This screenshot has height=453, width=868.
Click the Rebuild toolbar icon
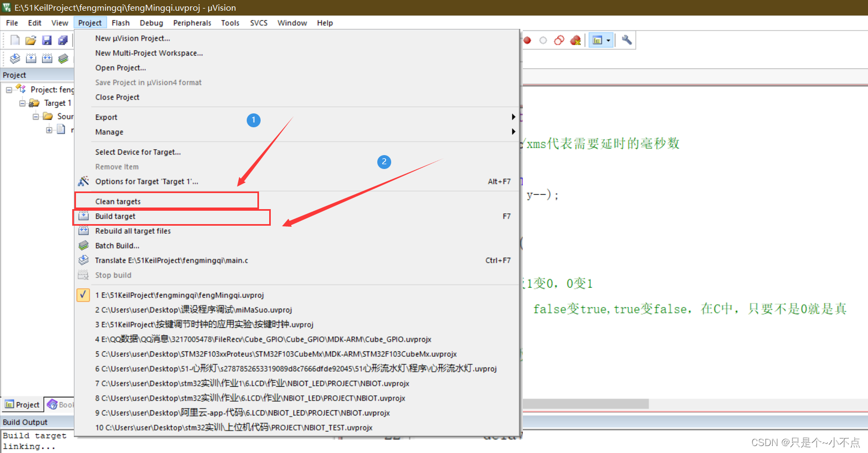[47, 58]
